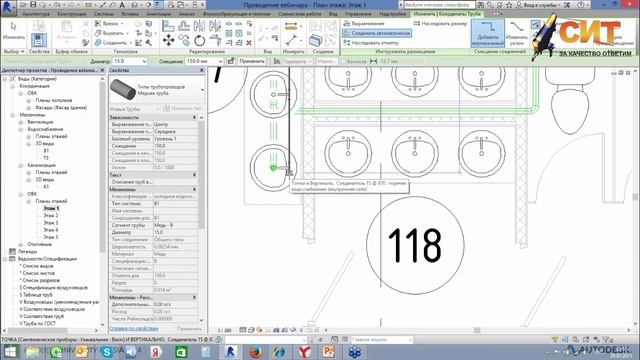Viewport: 640px width, 360px height.
Task: Click the Врезка (Cope) tool
Action: point(108,23)
